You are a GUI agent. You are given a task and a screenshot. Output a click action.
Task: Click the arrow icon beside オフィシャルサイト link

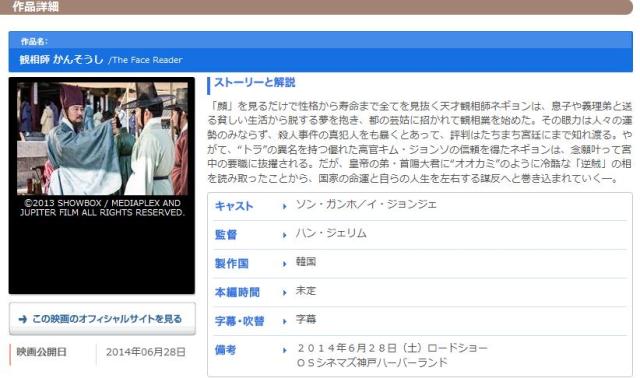[23, 319]
